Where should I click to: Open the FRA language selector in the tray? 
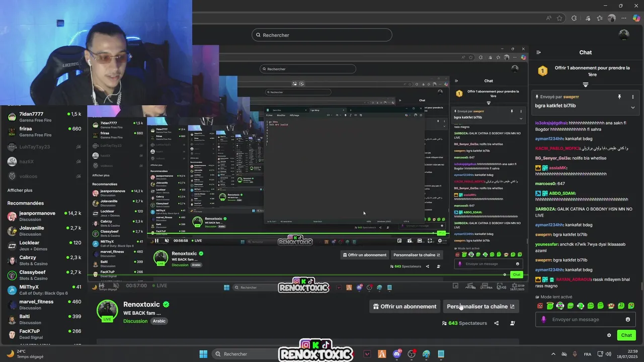(588, 354)
